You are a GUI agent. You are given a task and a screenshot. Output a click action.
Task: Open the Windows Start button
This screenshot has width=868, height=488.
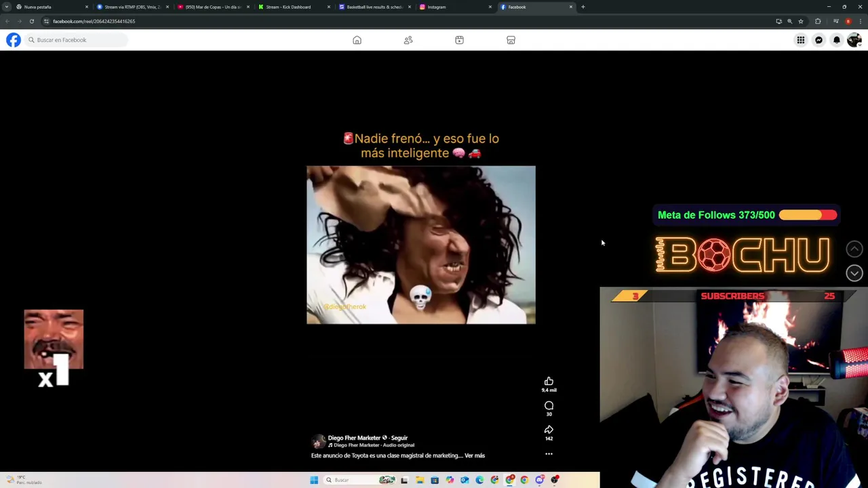tap(314, 480)
